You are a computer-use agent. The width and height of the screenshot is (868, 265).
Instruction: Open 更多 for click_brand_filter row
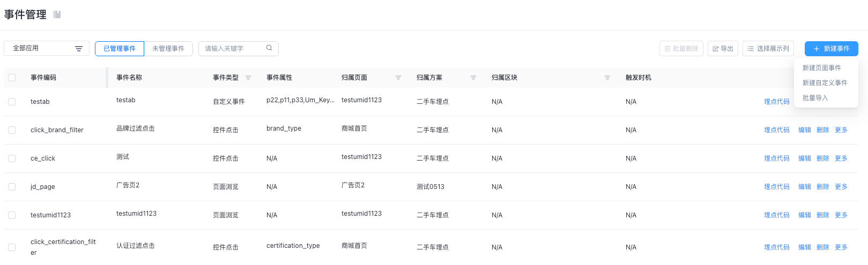click(841, 130)
